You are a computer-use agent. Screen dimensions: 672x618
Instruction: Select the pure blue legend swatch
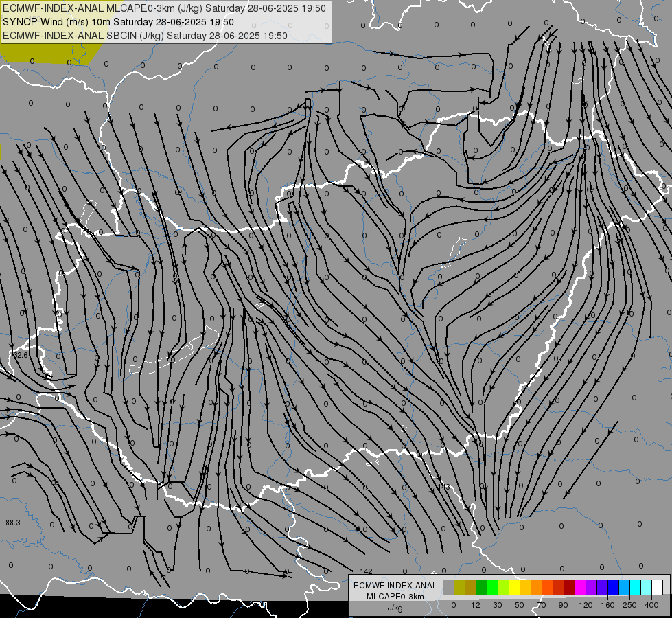[613, 587]
